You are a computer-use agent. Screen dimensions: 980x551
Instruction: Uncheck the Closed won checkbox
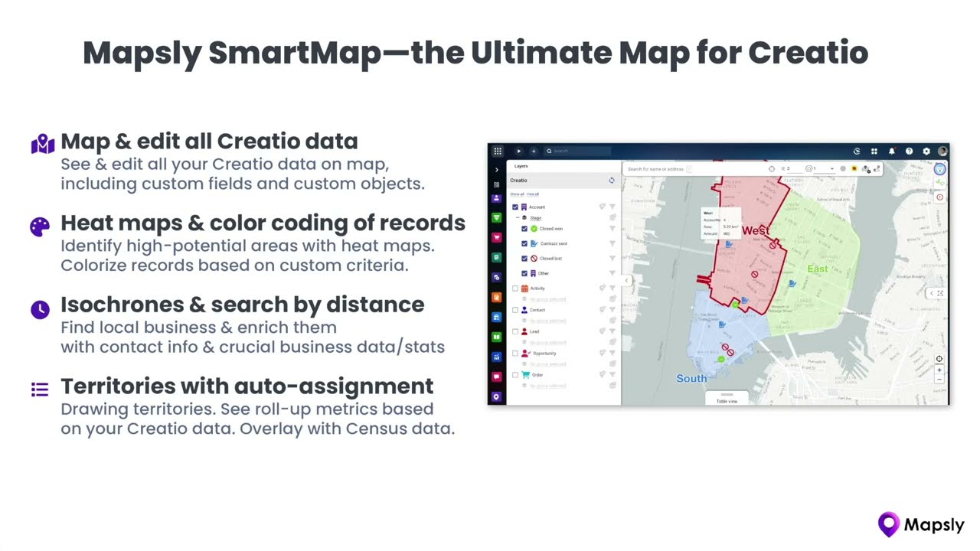pos(524,229)
